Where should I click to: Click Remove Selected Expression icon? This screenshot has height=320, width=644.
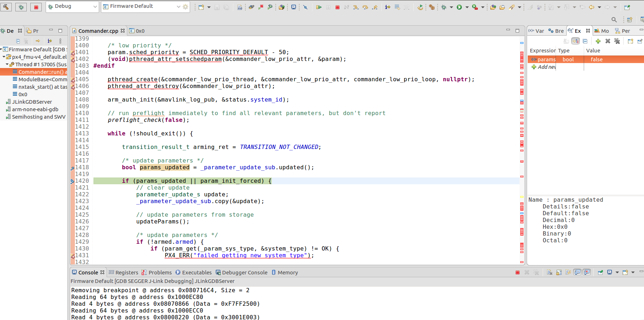click(608, 41)
